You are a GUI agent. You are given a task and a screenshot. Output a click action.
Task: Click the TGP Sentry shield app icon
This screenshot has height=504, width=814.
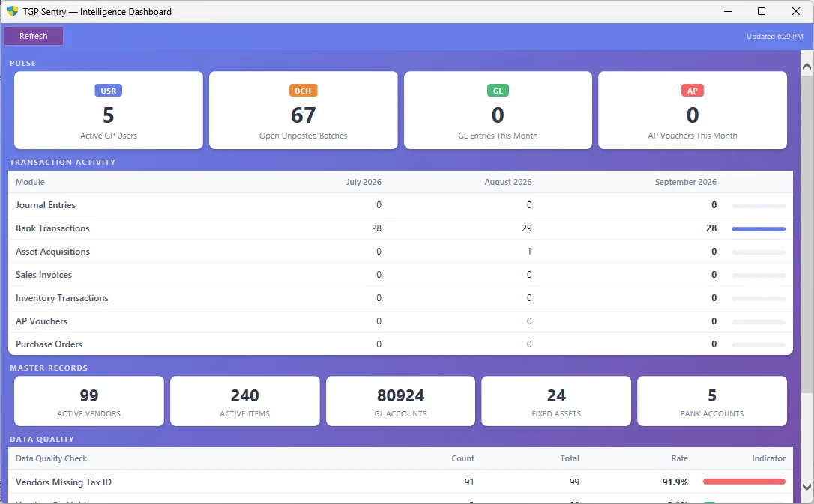click(x=13, y=11)
